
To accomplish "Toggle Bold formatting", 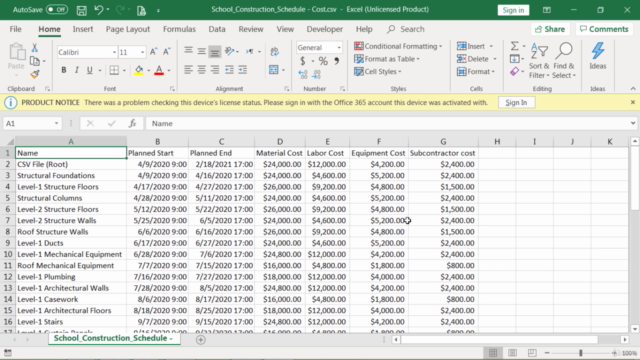I will click(x=64, y=70).
